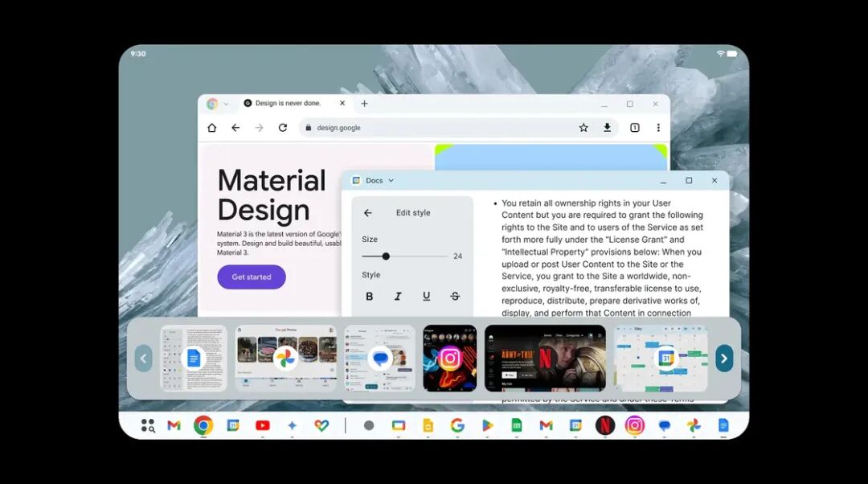
Task: Open Chrome three-dot overflow menu
Action: point(658,128)
